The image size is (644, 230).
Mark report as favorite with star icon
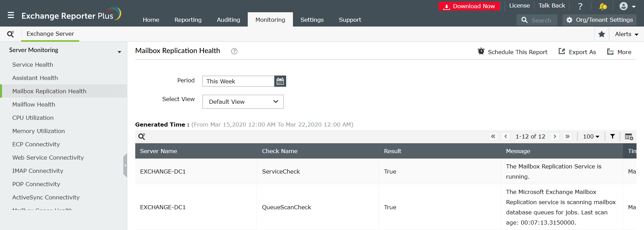point(602,34)
